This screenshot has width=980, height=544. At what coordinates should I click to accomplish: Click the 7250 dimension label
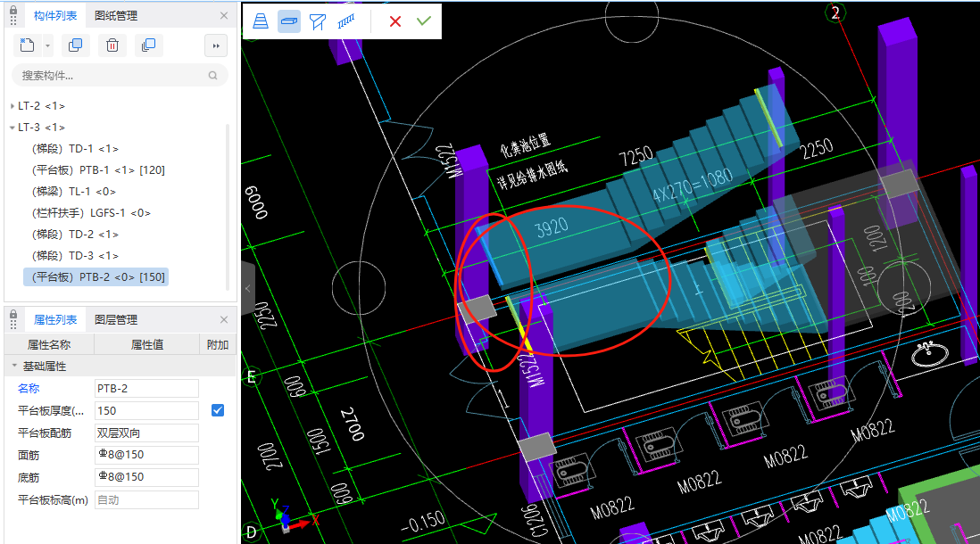pos(636,156)
